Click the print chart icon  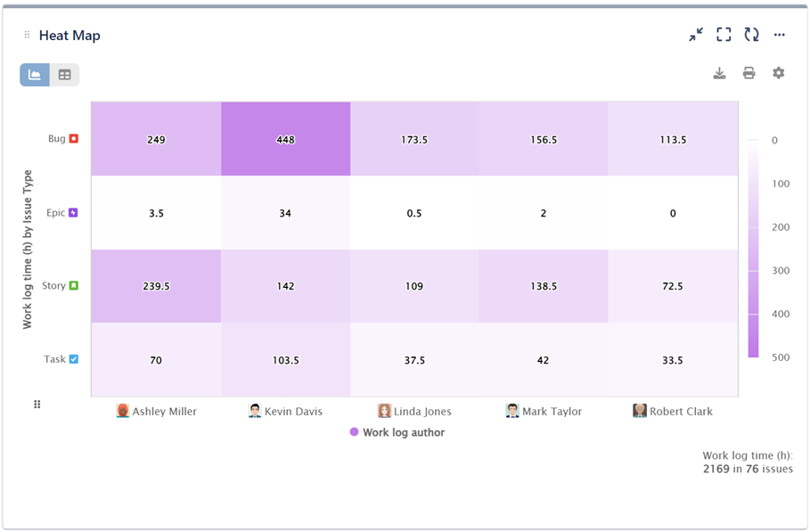pos(749,73)
